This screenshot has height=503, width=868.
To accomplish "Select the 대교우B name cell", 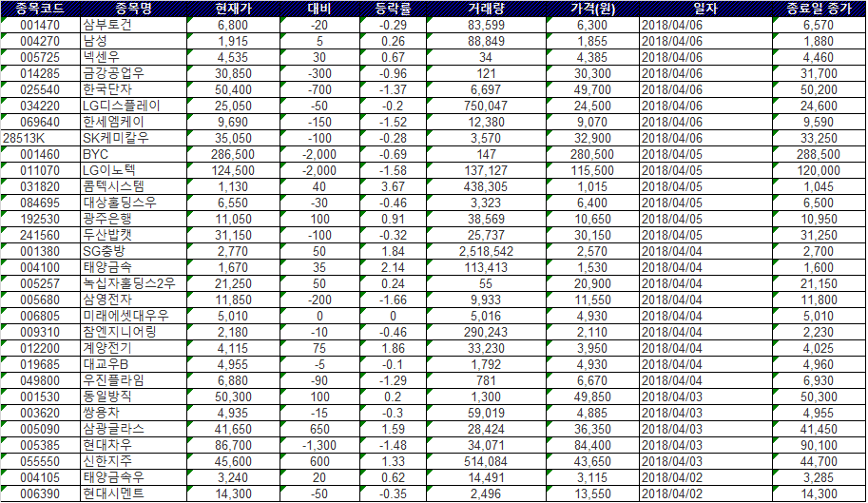I will point(133,364).
